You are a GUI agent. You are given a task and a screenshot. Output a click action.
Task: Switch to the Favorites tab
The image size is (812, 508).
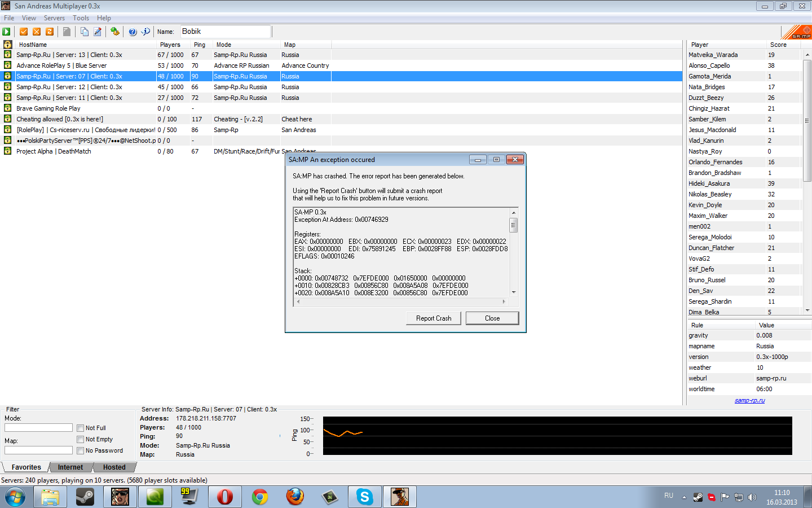pos(26,467)
